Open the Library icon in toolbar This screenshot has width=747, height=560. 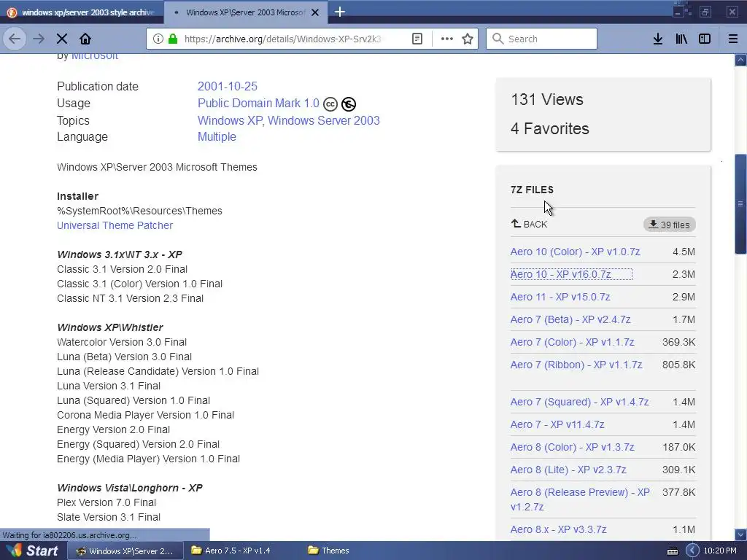[x=681, y=39]
